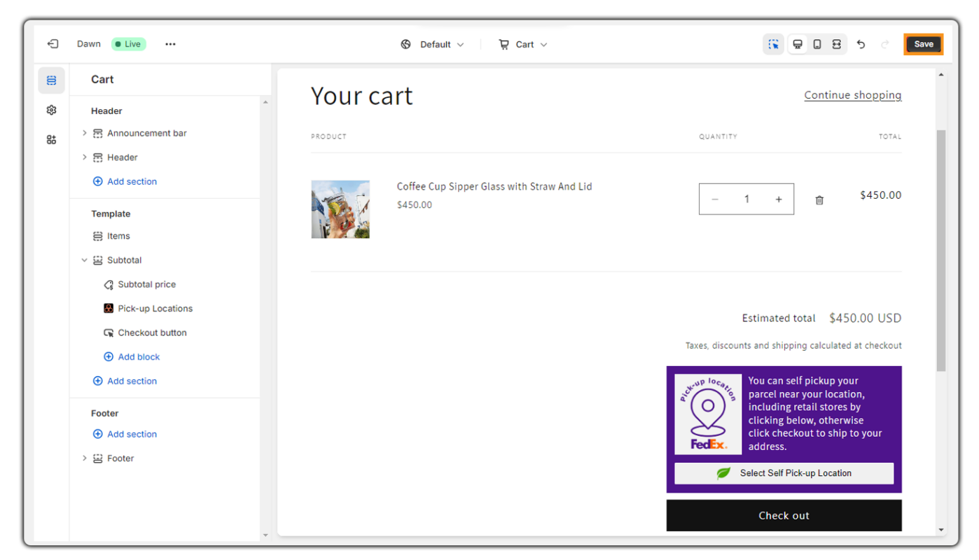The height and width of the screenshot is (560, 979).
Task: Open the Sections panel icon in sidebar
Action: tap(51, 80)
